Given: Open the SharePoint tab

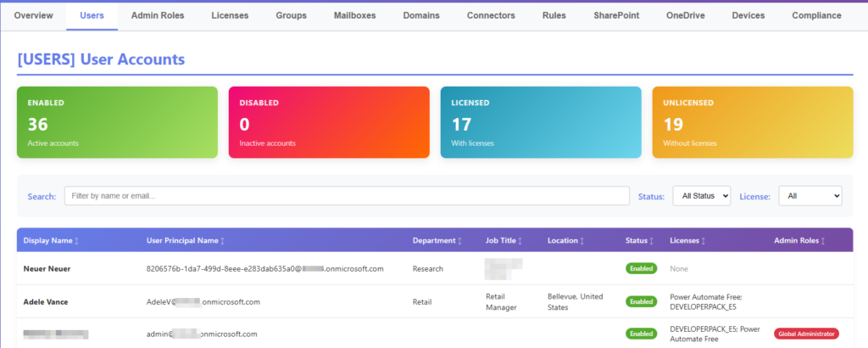Looking at the screenshot, I should click(x=616, y=15).
